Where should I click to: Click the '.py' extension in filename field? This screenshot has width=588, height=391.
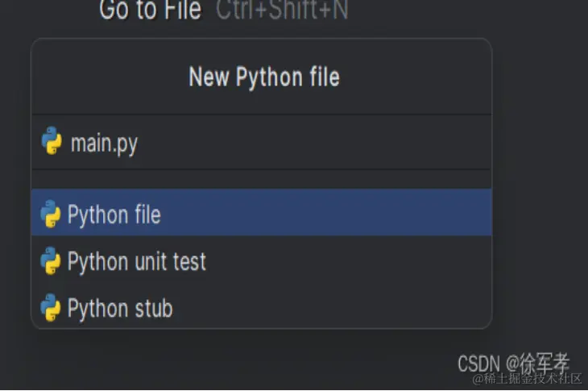[x=125, y=145]
